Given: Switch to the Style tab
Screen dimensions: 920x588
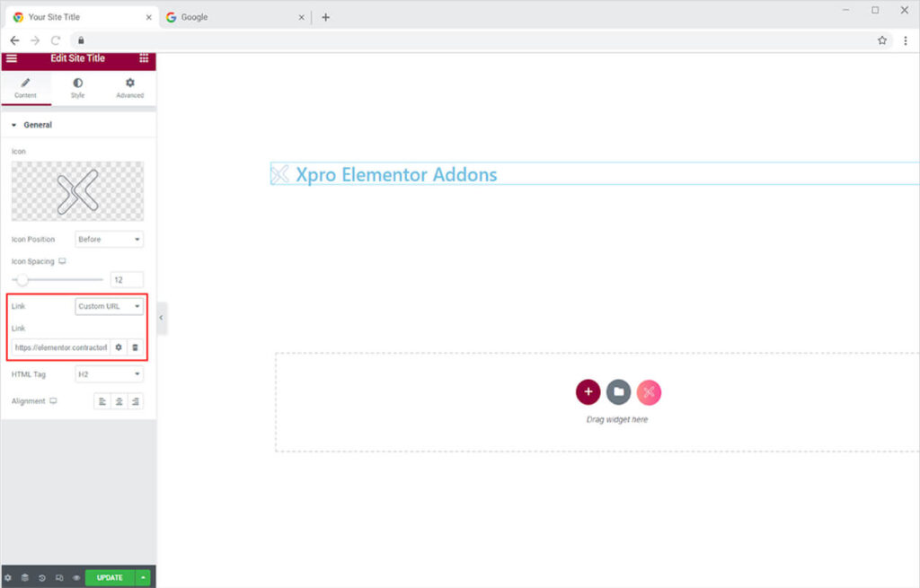Looking at the screenshot, I should 77,88.
